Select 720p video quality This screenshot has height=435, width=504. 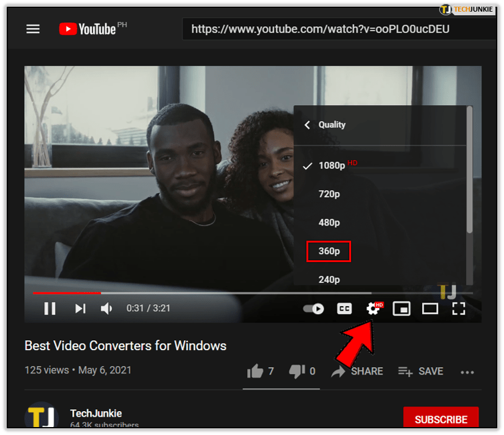coord(329,194)
